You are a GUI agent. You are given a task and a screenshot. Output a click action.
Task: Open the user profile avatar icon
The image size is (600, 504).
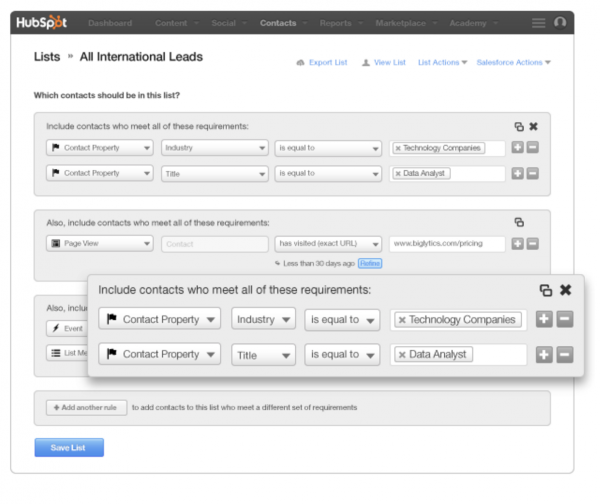[x=560, y=23]
